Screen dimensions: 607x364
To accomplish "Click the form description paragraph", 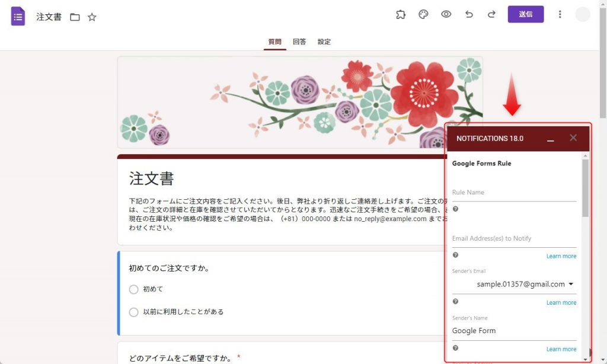I will tap(288, 214).
